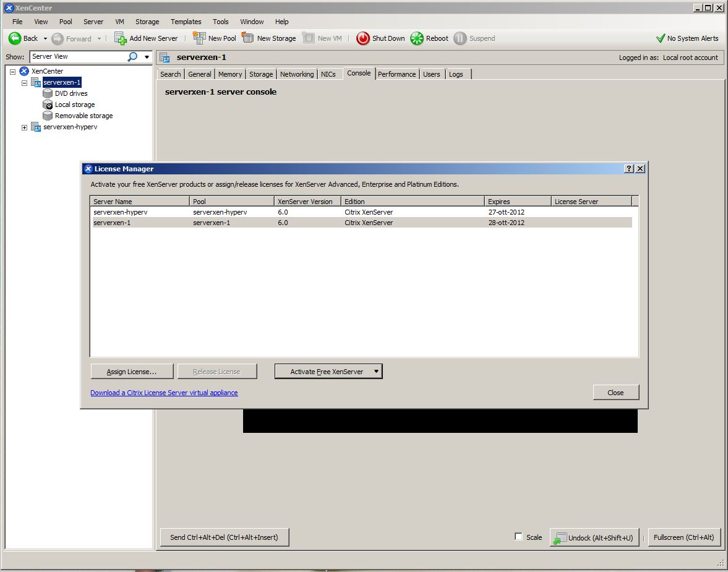Click Send Ctrl+Alt+Del button
The width and height of the screenshot is (728, 572).
click(x=225, y=537)
